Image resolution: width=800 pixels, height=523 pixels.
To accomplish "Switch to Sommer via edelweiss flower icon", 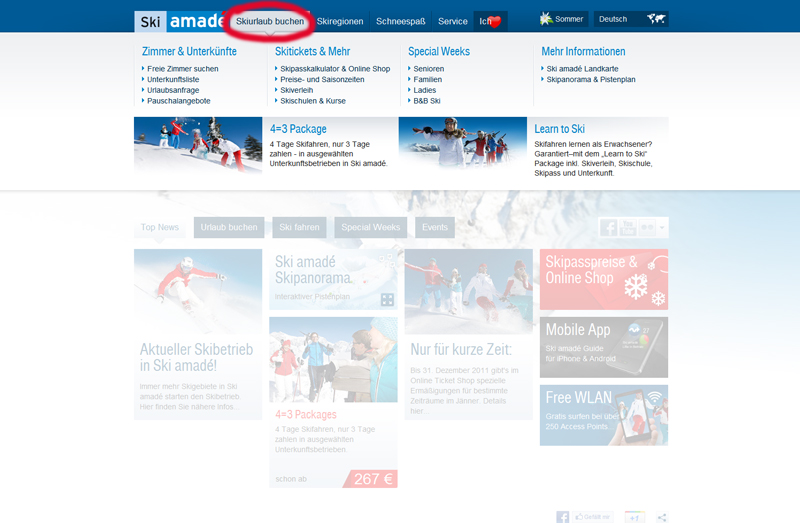I will click(546, 19).
